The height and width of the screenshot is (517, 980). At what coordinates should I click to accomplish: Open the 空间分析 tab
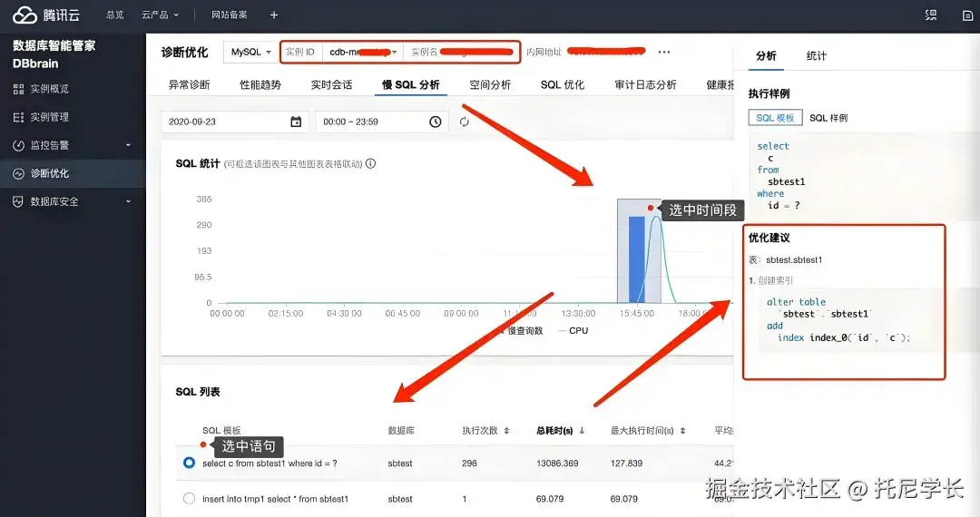pos(490,85)
